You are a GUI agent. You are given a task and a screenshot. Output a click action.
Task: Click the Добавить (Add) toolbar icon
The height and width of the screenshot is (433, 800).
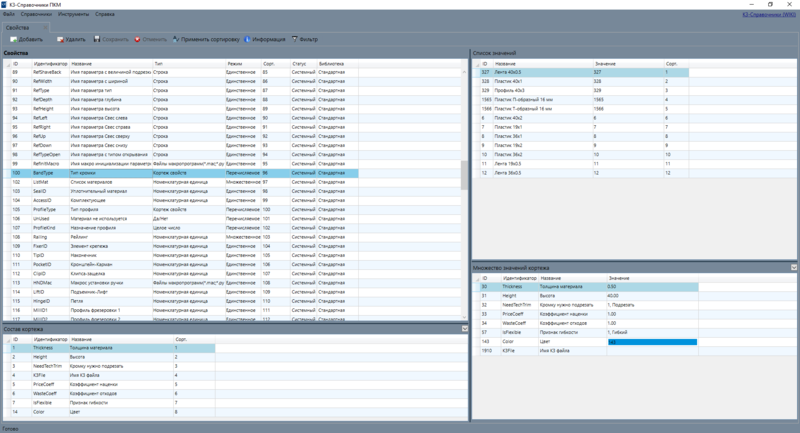(14, 39)
